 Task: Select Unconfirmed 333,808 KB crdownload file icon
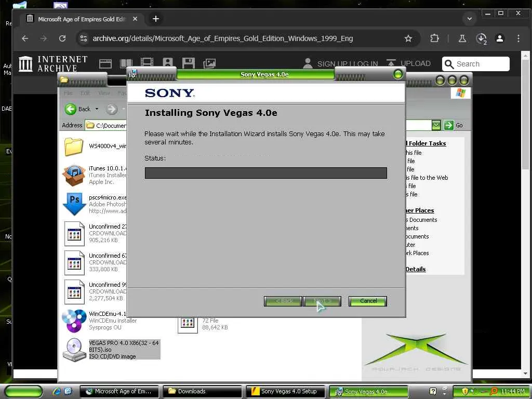pyautogui.click(x=74, y=262)
